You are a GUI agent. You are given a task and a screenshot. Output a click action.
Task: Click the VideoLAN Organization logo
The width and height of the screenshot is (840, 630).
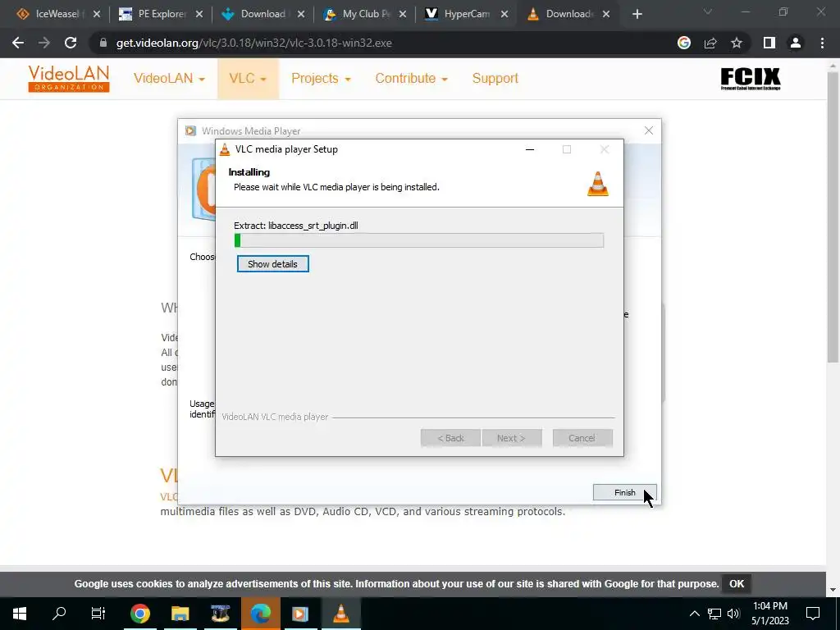[69, 79]
